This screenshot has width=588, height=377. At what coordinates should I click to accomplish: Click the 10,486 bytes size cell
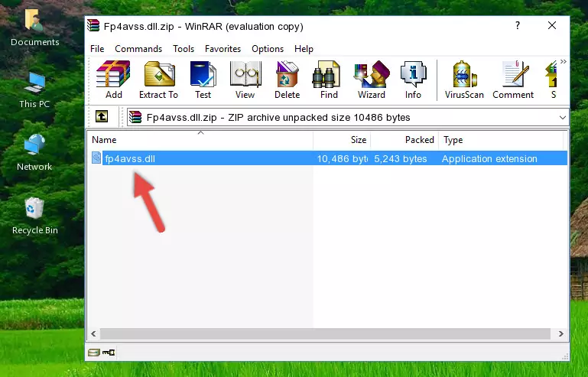[342, 159]
